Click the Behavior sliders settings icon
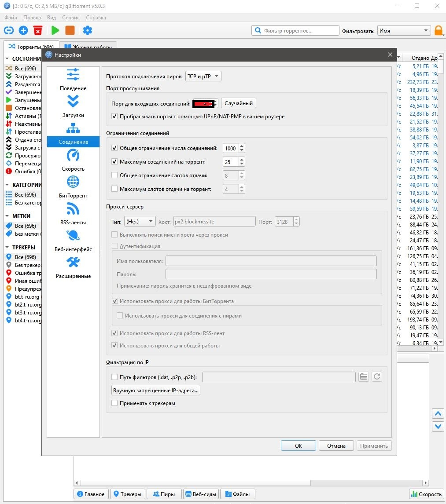 click(x=73, y=75)
